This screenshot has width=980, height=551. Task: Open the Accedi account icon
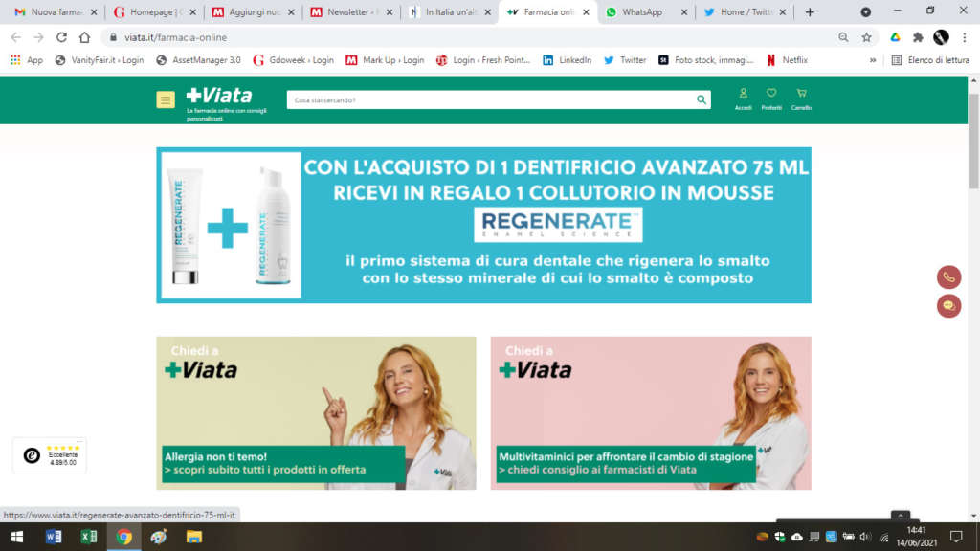743,99
